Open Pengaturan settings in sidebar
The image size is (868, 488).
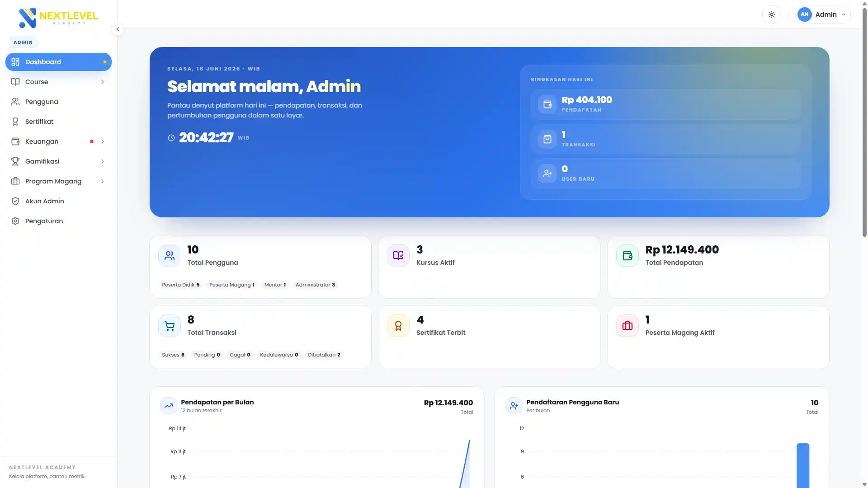[58, 221]
